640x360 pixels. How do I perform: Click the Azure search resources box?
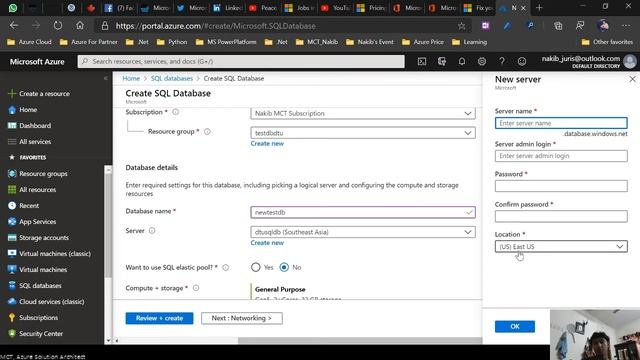[x=241, y=61]
